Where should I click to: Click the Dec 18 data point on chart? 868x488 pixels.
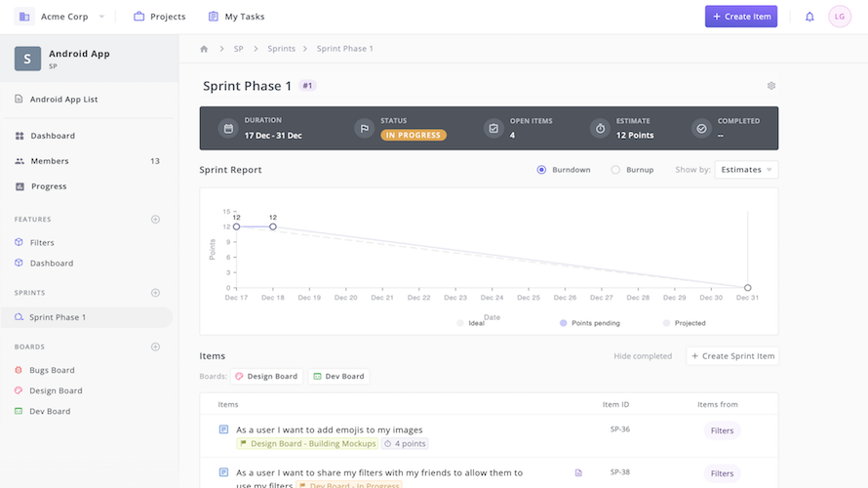tap(273, 227)
